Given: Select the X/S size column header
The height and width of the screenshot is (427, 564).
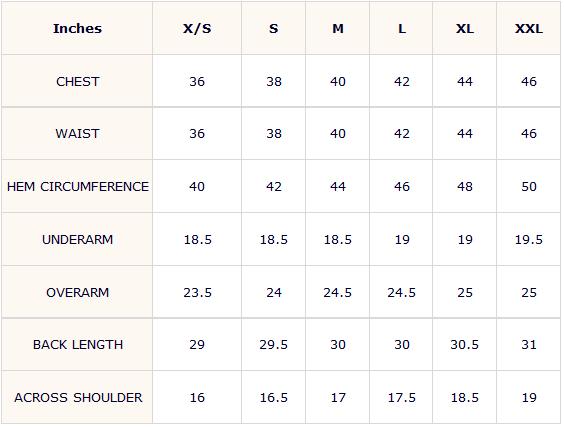Looking at the screenshot, I should [197, 28].
